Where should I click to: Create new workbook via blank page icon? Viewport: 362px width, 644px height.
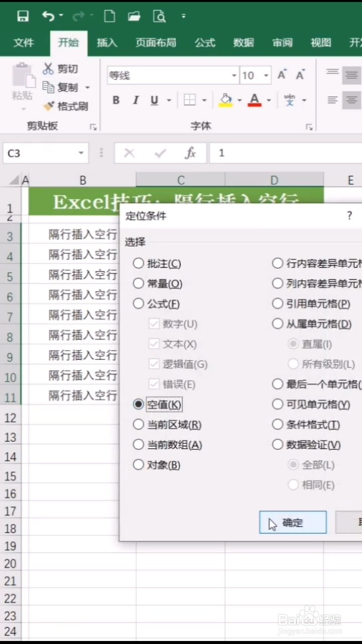coord(109,17)
